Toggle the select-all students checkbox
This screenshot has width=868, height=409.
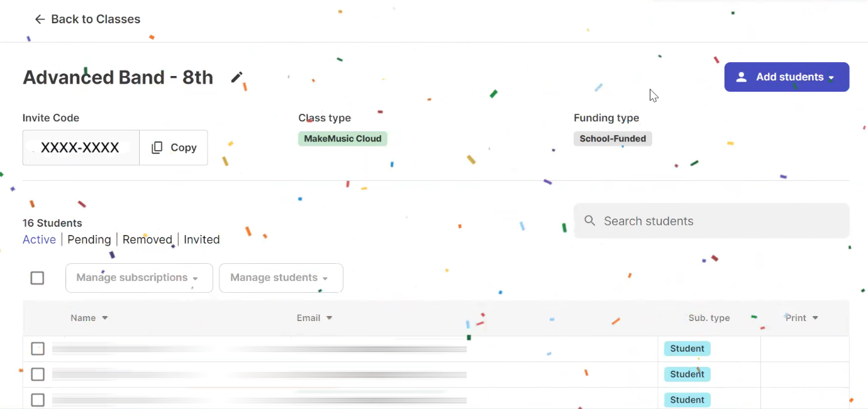38,278
